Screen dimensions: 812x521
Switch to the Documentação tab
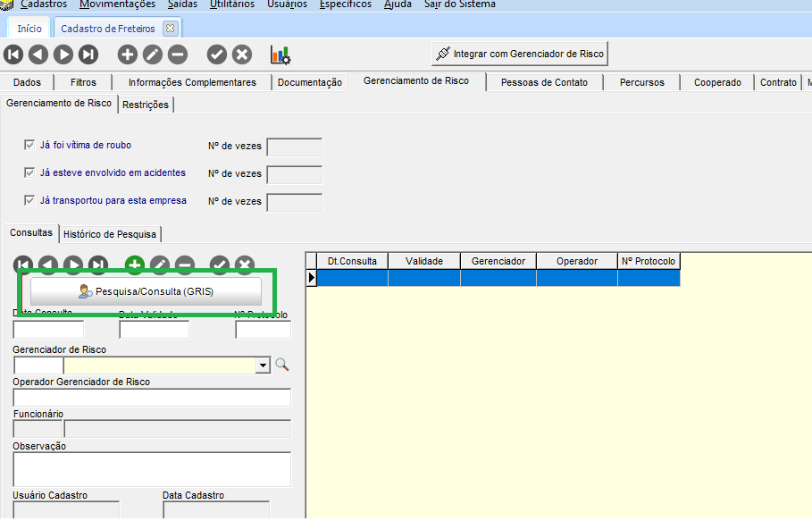click(x=309, y=82)
